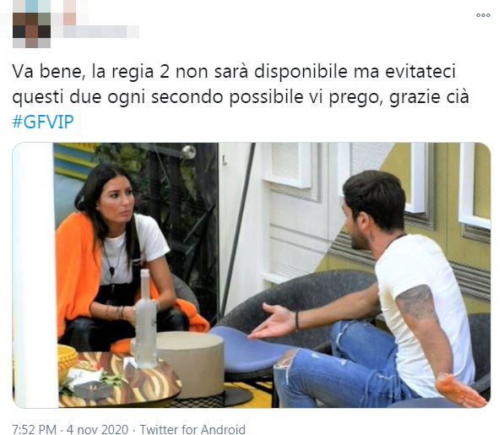The width and height of the screenshot is (504, 435).
Task: Click the yellow bowl on patterned table
Action: point(68,360)
